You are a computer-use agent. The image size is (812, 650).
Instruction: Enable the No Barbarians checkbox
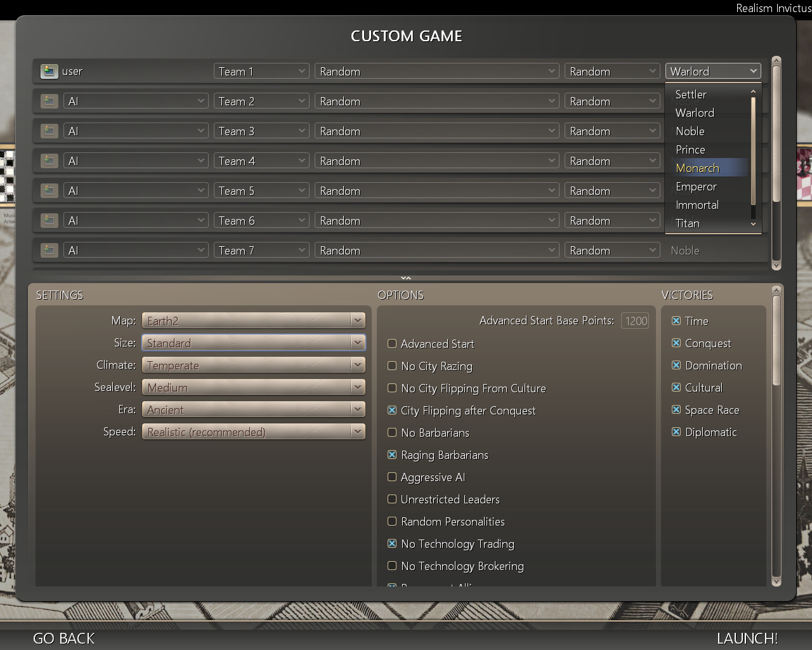(392, 433)
